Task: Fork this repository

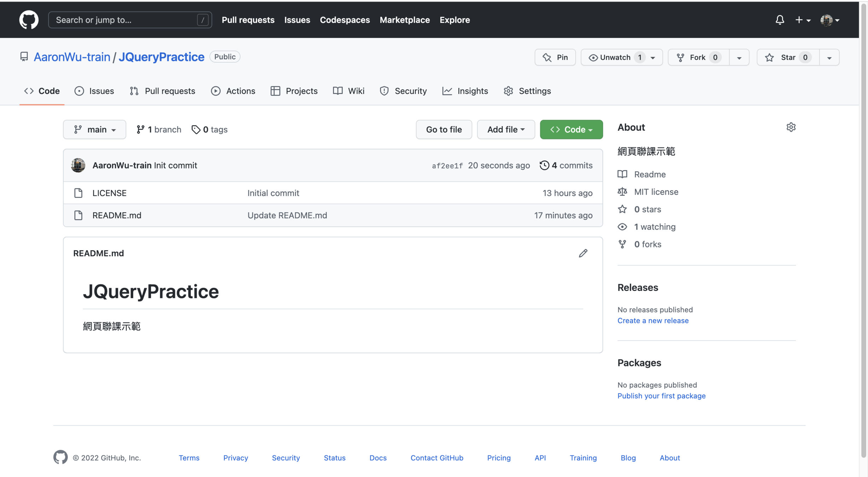Action: 699,57
